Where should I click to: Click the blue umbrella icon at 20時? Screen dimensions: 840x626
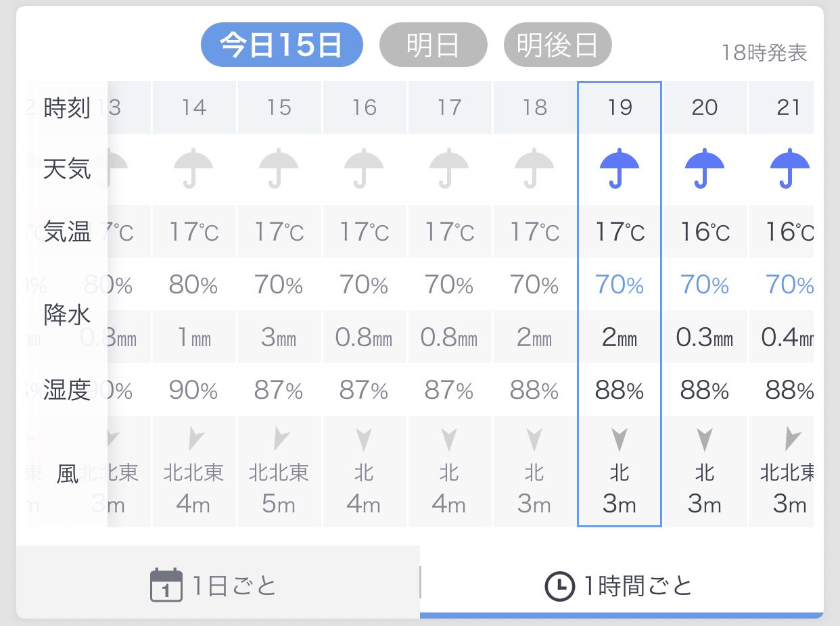704,168
